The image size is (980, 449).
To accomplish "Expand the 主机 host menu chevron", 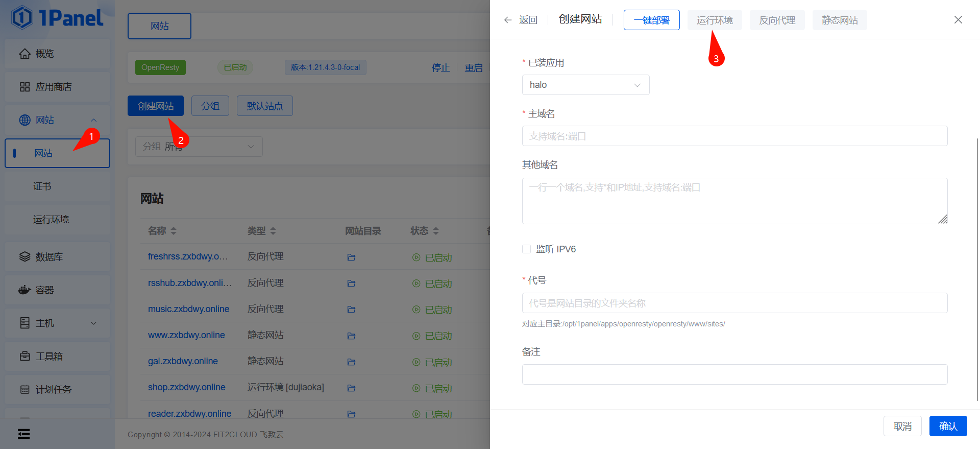I will (x=93, y=323).
